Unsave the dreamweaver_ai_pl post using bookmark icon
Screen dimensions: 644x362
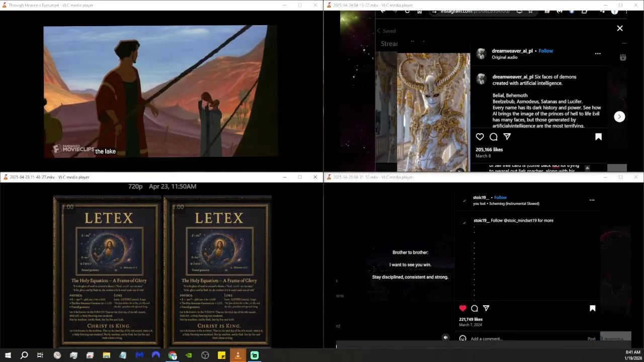[598, 137]
